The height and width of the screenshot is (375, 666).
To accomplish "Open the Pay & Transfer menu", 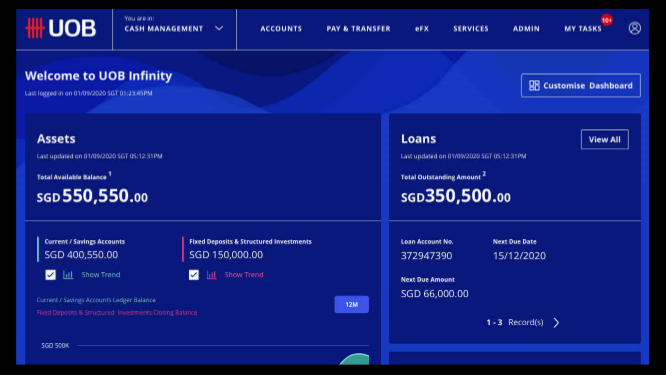I will pyautogui.click(x=358, y=28).
